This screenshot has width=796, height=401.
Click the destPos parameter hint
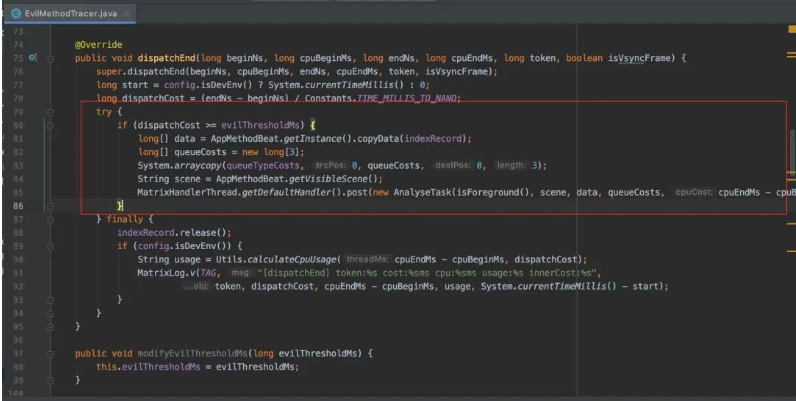click(452, 165)
